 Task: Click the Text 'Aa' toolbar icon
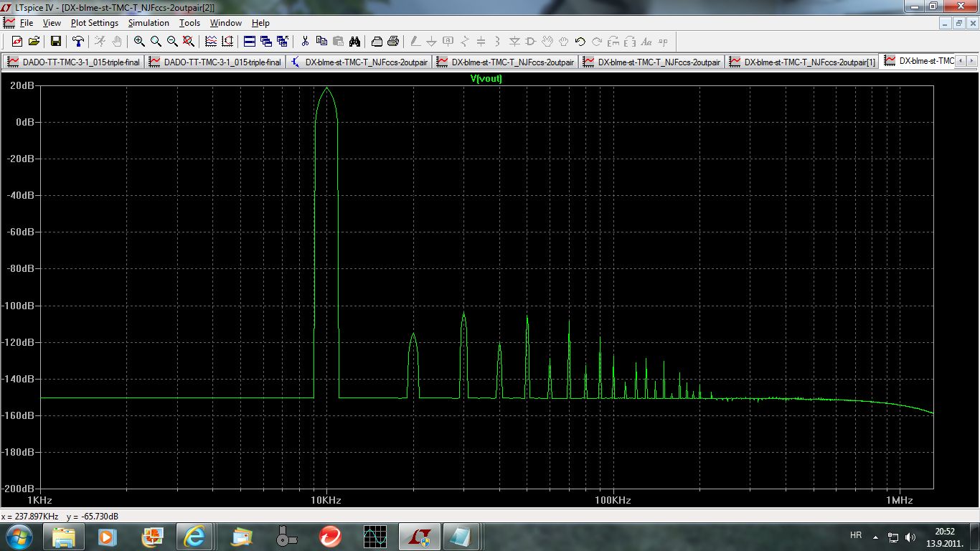coord(646,42)
